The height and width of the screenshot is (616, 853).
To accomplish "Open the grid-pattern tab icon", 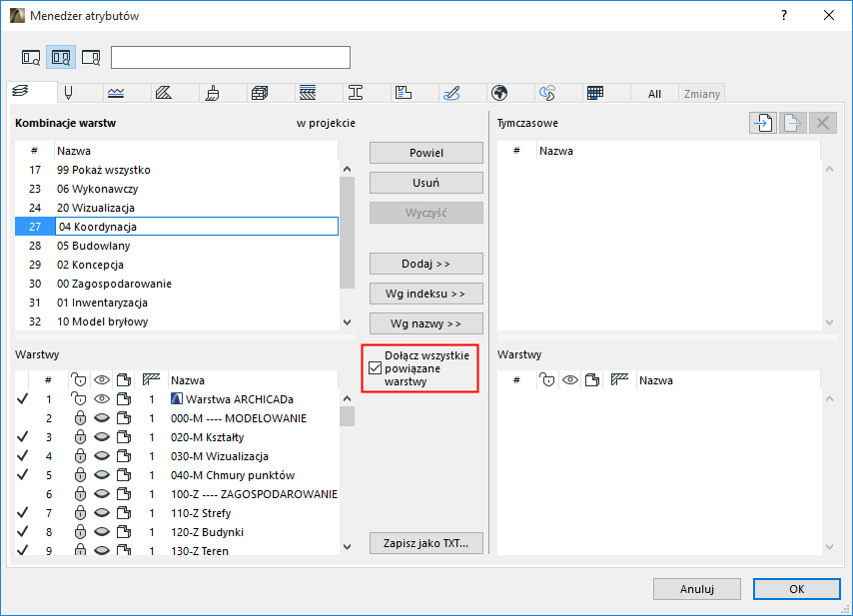I will [x=595, y=93].
